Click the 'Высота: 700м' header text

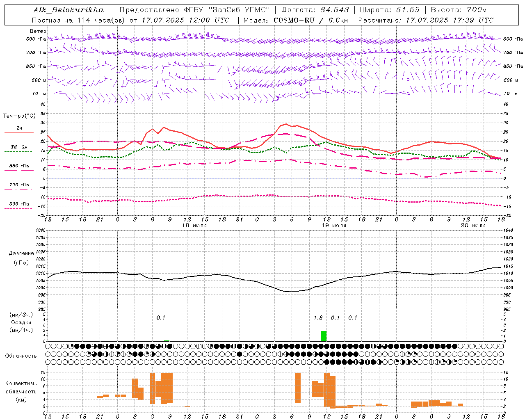[459, 10]
